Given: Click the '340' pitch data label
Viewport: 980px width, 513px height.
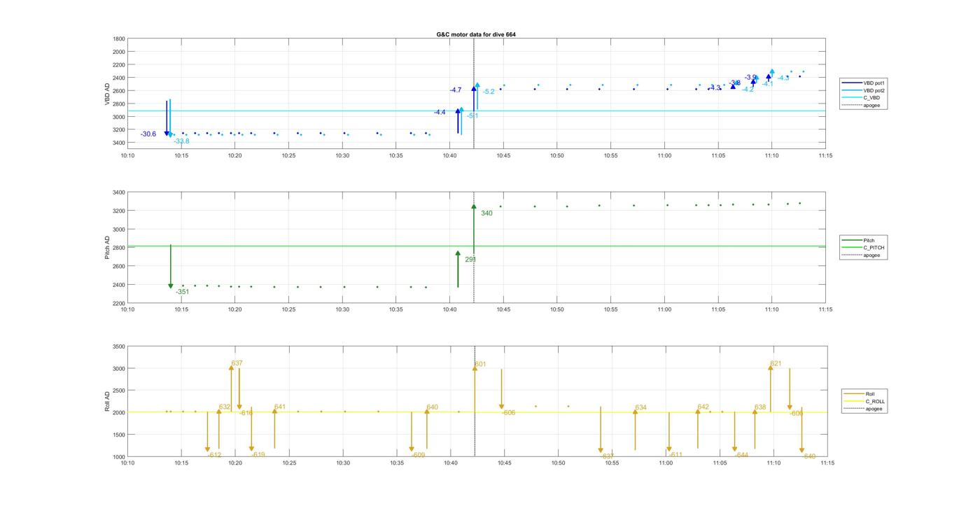Looking at the screenshot, I should (x=486, y=213).
